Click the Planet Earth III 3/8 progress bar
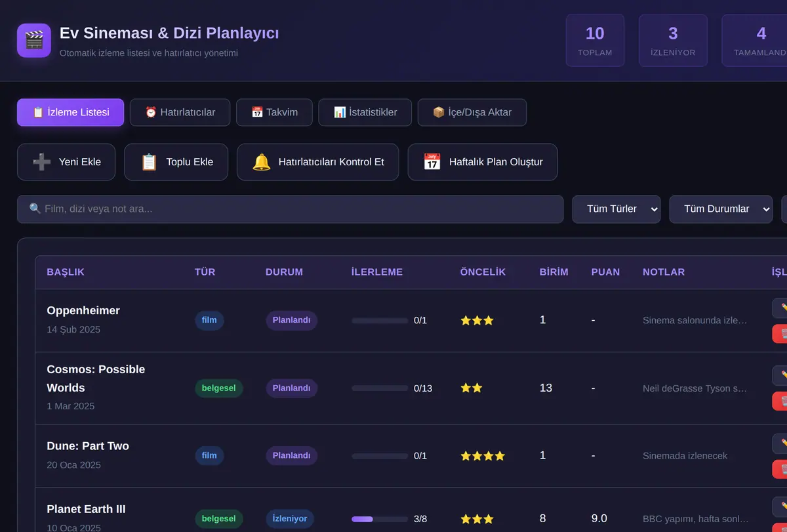Screen dimensions: 787x532 [380, 519]
